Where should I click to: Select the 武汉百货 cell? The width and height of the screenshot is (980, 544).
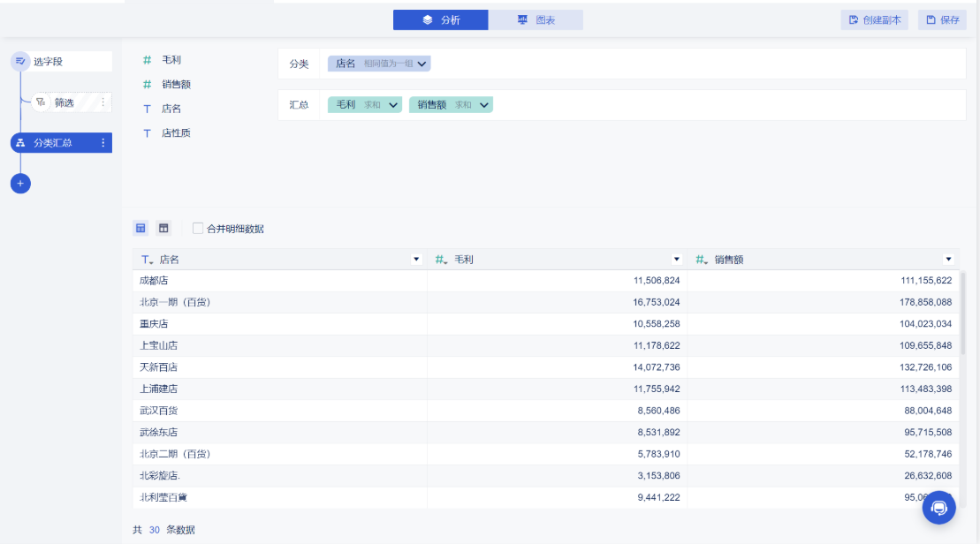[x=279, y=411]
